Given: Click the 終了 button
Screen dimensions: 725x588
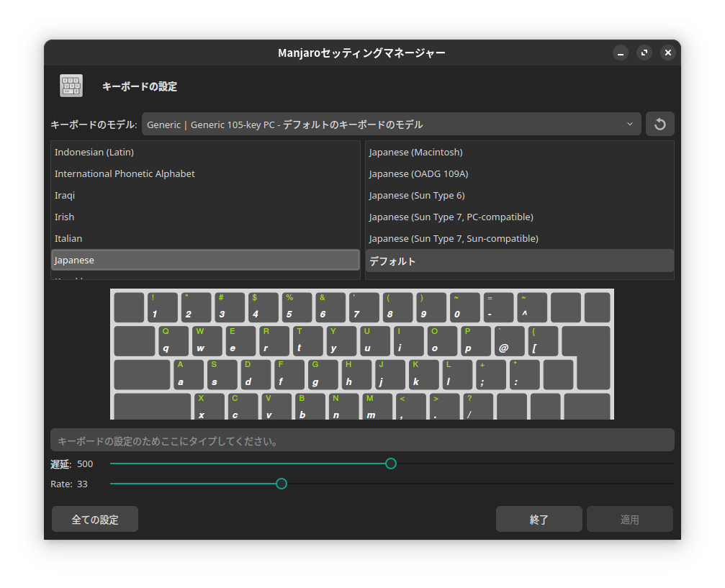Looking at the screenshot, I should (539, 519).
